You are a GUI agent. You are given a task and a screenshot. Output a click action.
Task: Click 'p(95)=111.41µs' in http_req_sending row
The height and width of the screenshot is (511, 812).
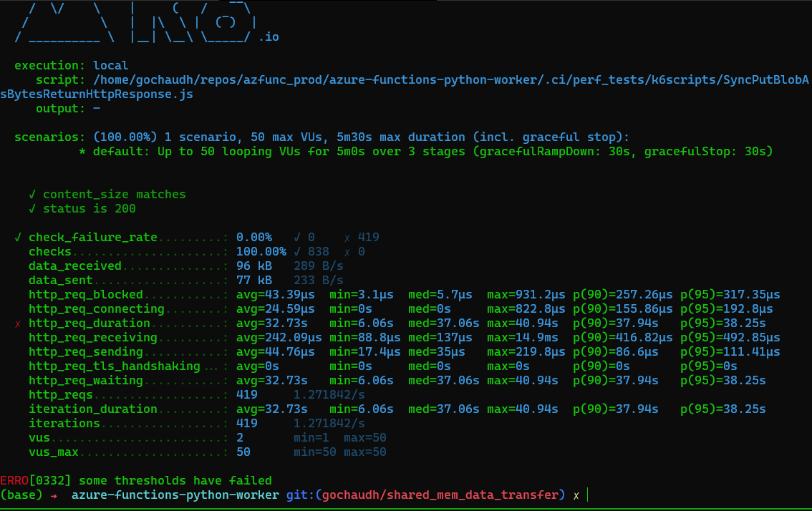point(730,352)
